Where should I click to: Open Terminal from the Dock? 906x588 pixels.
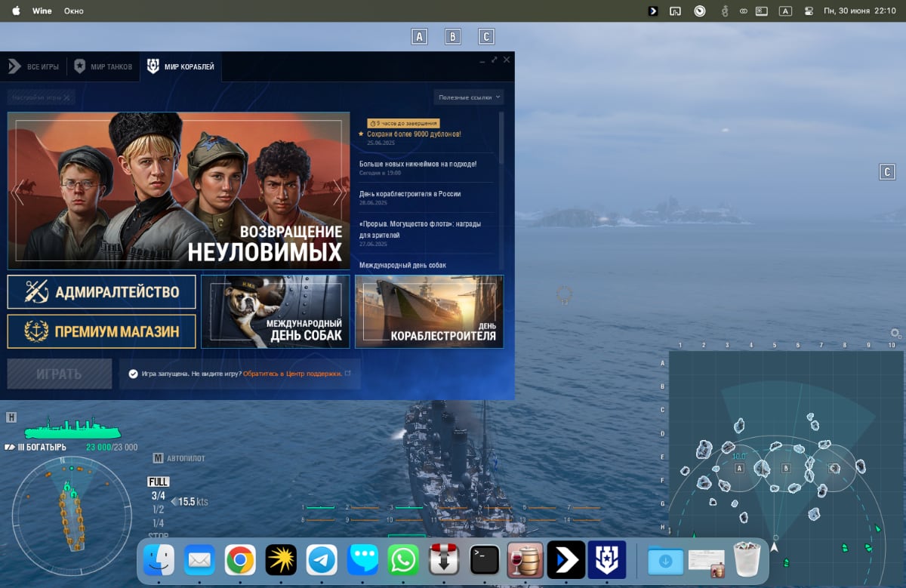(485, 560)
